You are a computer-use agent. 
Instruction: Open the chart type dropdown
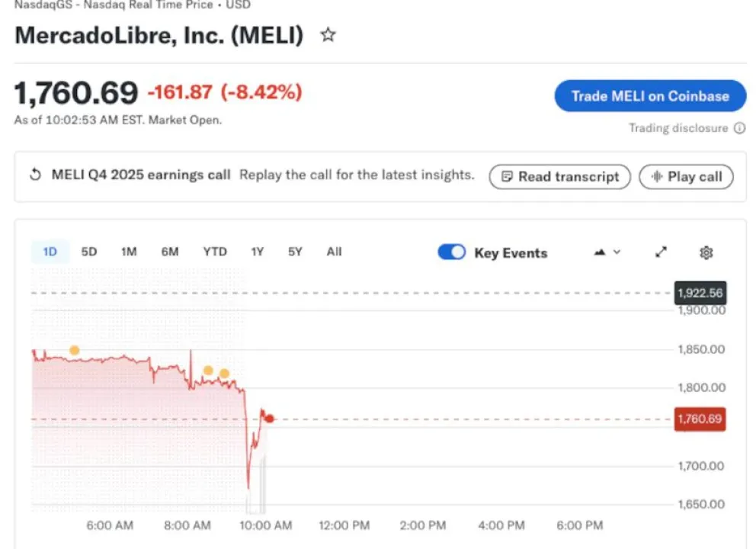point(607,252)
